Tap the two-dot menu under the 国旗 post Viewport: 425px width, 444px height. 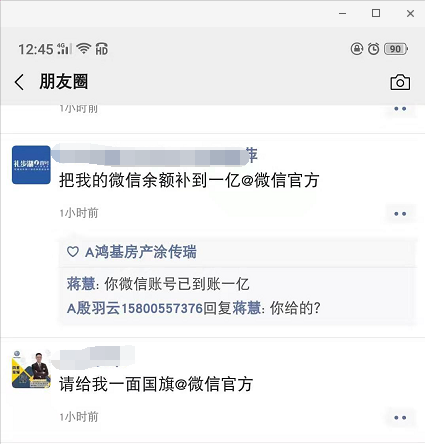400,417
